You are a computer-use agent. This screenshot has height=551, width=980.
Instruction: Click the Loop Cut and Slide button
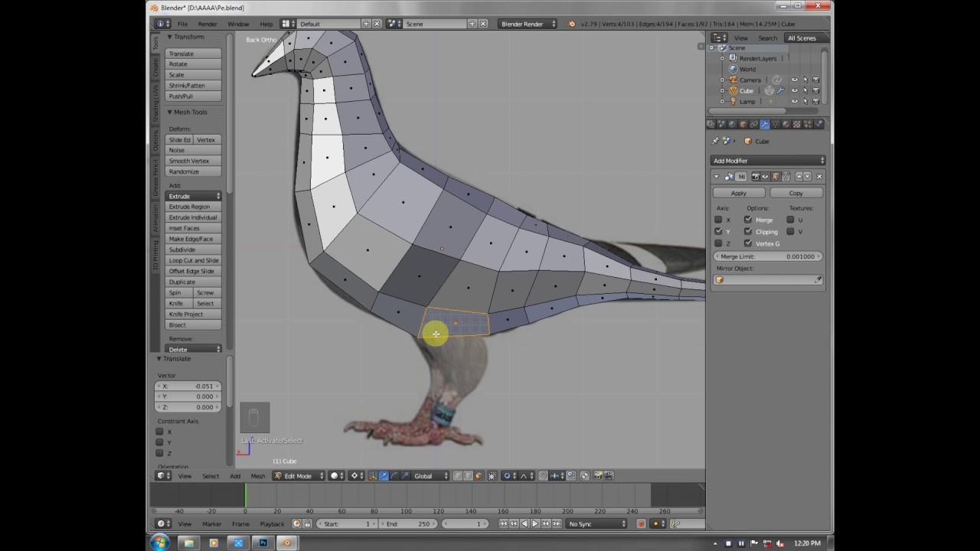click(194, 260)
